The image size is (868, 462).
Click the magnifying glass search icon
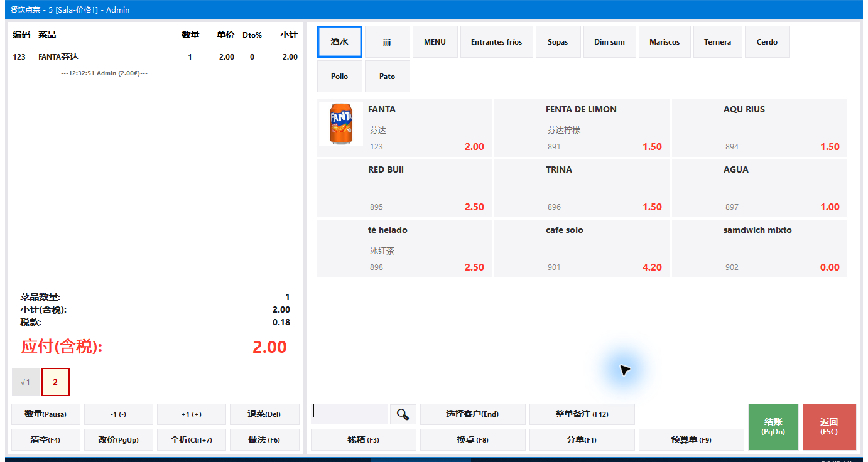[x=403, y=414]
